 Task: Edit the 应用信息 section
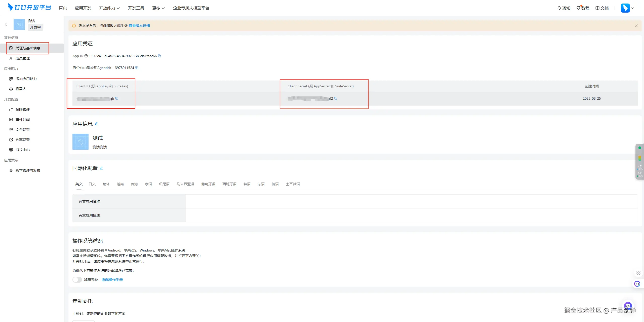96,124
